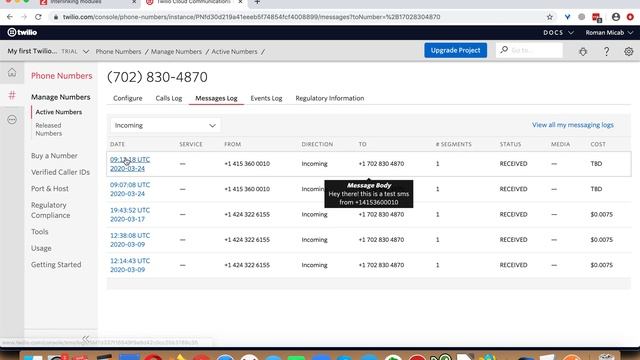Screen dimensions: 640x360
Task: Open Regulatory Compliance in sidebar
Action: 51,210
